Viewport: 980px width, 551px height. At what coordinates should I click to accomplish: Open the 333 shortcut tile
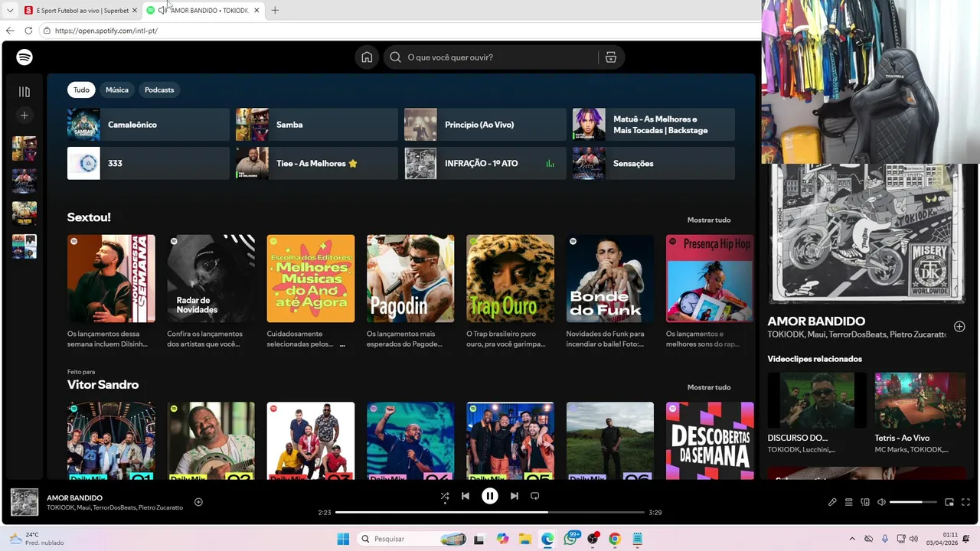pyautogui.click(x=149, y=163)
